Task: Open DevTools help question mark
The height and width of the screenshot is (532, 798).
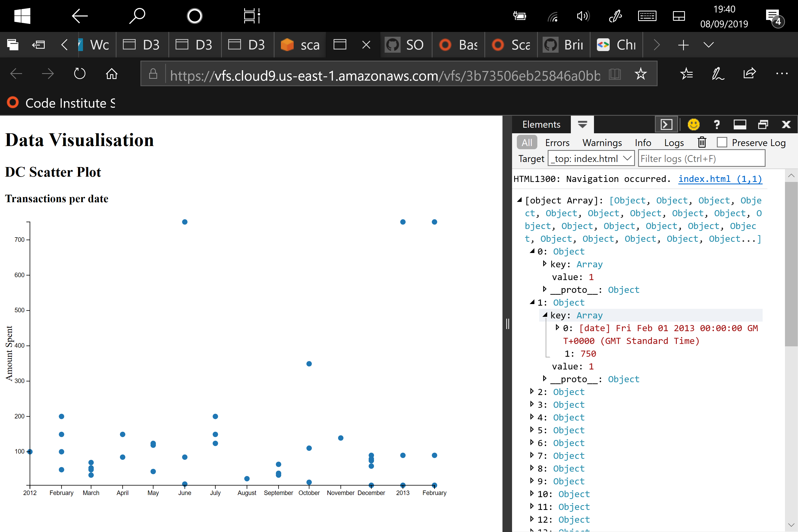Action: (x=717, y=124)
